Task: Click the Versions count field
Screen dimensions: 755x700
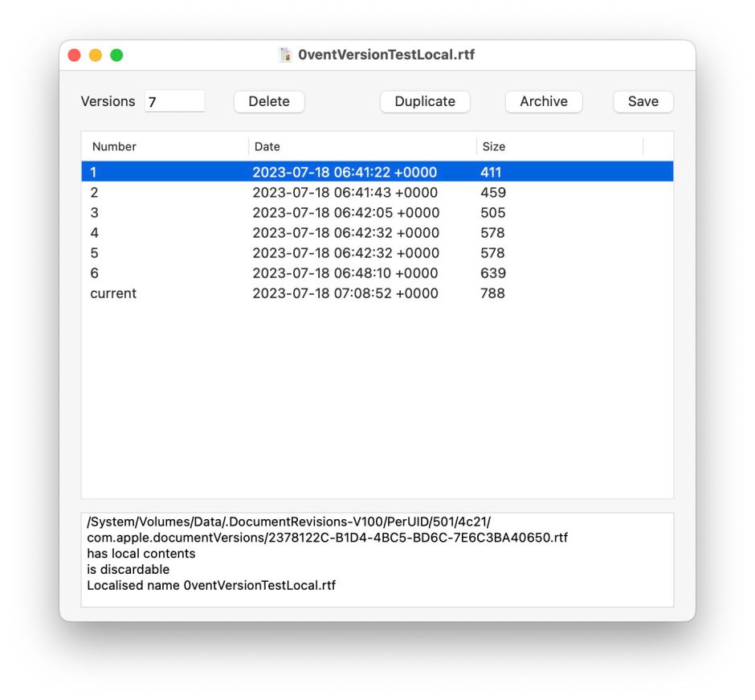Action: click(x=174, y=100)
